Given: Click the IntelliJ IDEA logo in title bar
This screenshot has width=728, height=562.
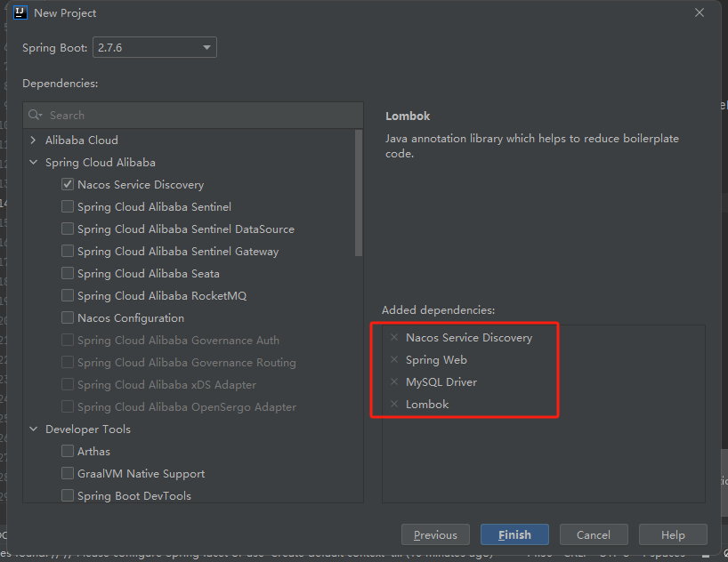Looking at the screenshot, I should pyautogui.click(x=20, y=12).
